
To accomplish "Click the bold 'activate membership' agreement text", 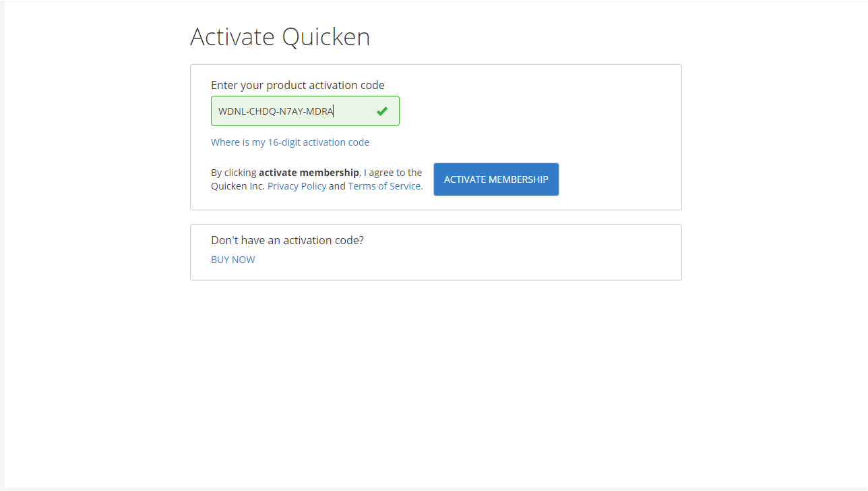I will point(309,173).
